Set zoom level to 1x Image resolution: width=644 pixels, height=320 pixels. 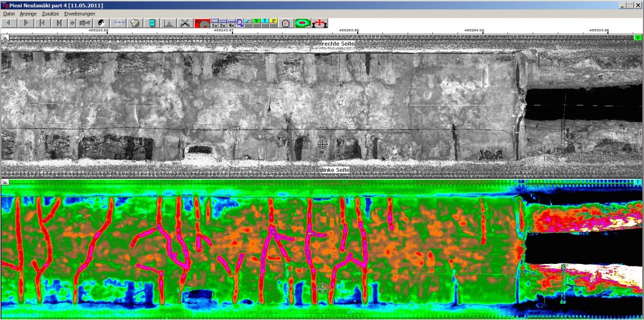pos(214,24)
